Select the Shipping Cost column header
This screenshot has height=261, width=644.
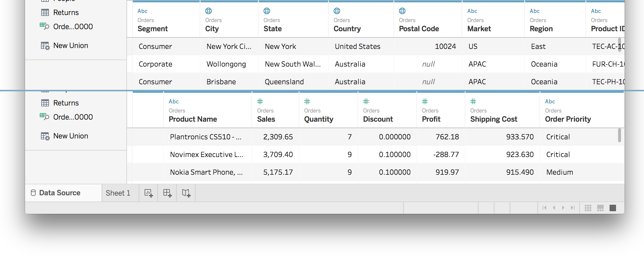pos(494,119)
